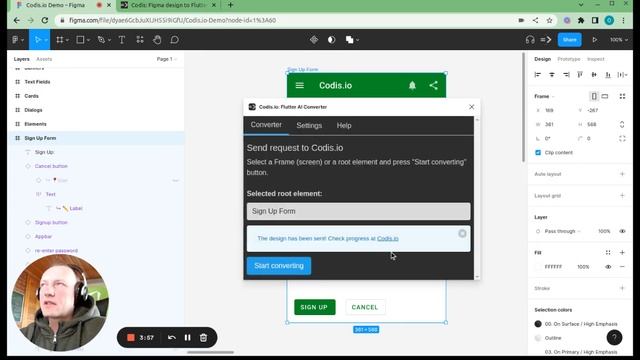Click the FFFFFF fill color swatch
The height and width of the screenshot is (360, 640).
click(x=538, y=267)
